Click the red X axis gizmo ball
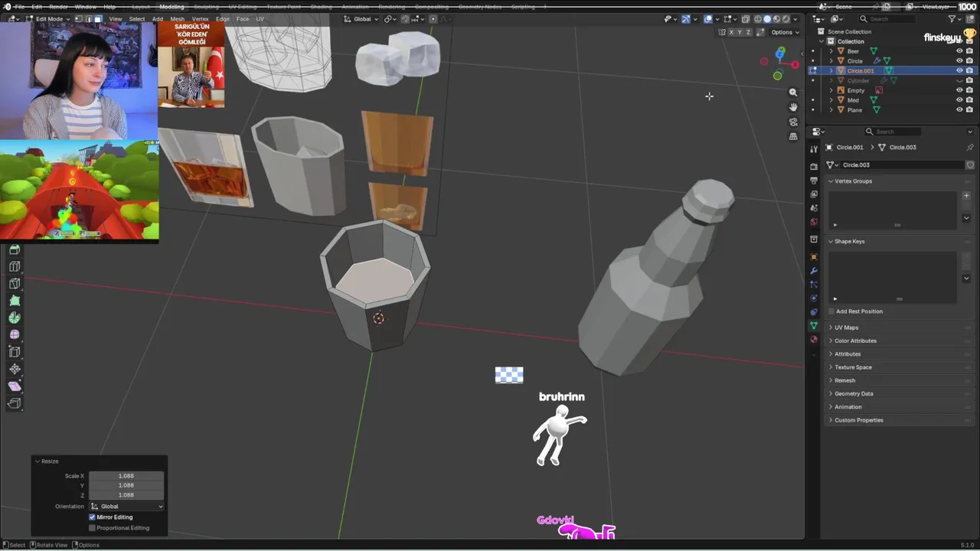This screenshot has height=551, width=980. click(x=795, y=65)
